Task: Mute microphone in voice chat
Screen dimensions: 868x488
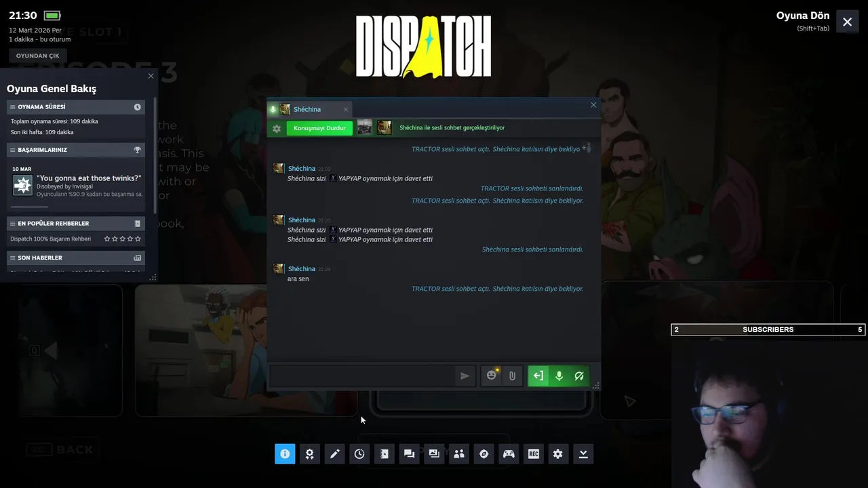Action: tap(559, 375)
